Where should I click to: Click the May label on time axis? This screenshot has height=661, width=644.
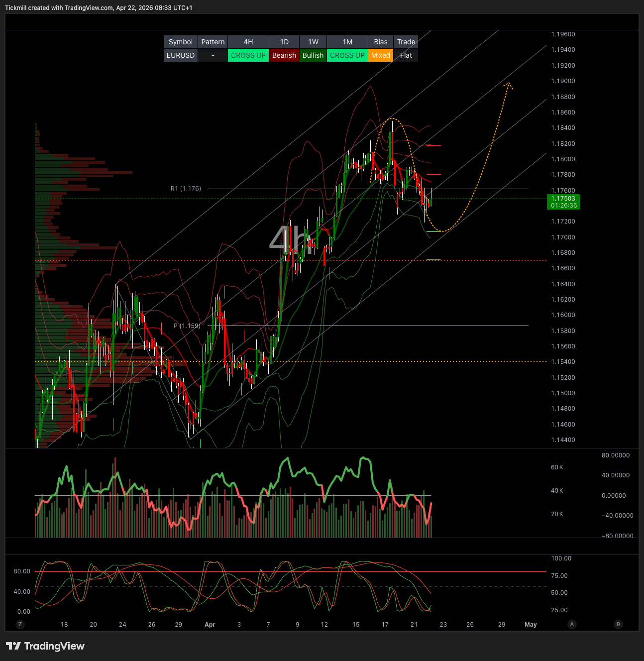531,625
